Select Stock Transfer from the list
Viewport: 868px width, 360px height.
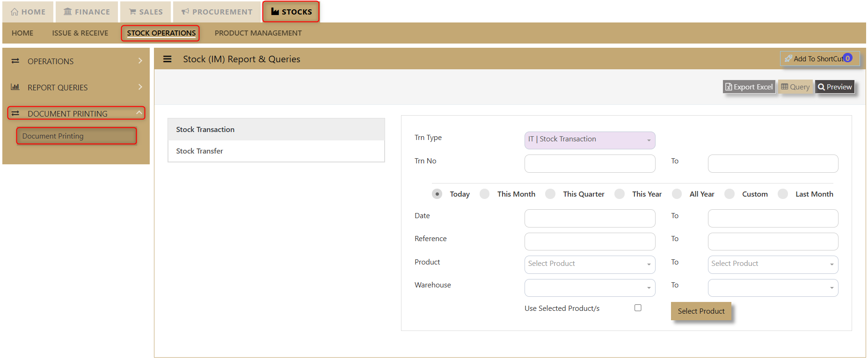[x=200, y=151]
